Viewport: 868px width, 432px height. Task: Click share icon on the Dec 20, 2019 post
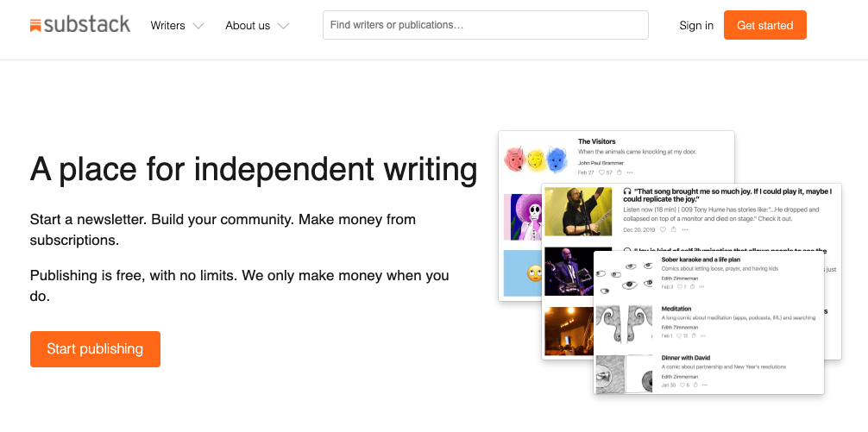point(674,229)
